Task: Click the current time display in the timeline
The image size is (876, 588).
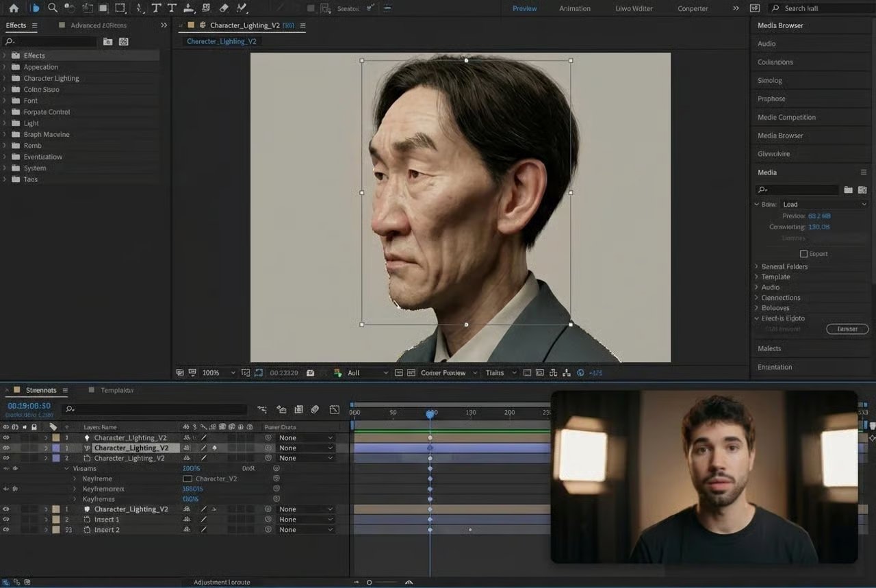Action: pyautogui.click(x=27, y=405)
